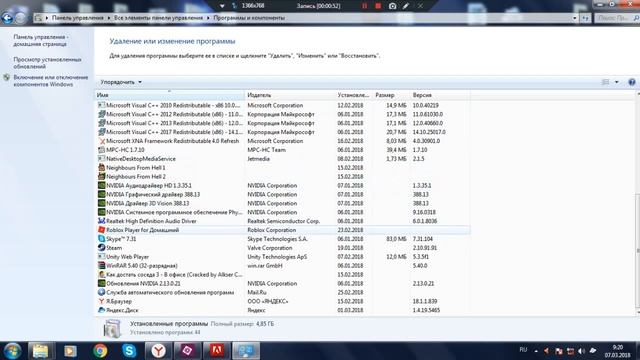Open the media player taskbar icon
The height and width of the screenshot is (360, 640).
pyautogui.click(x=70, y=351)
